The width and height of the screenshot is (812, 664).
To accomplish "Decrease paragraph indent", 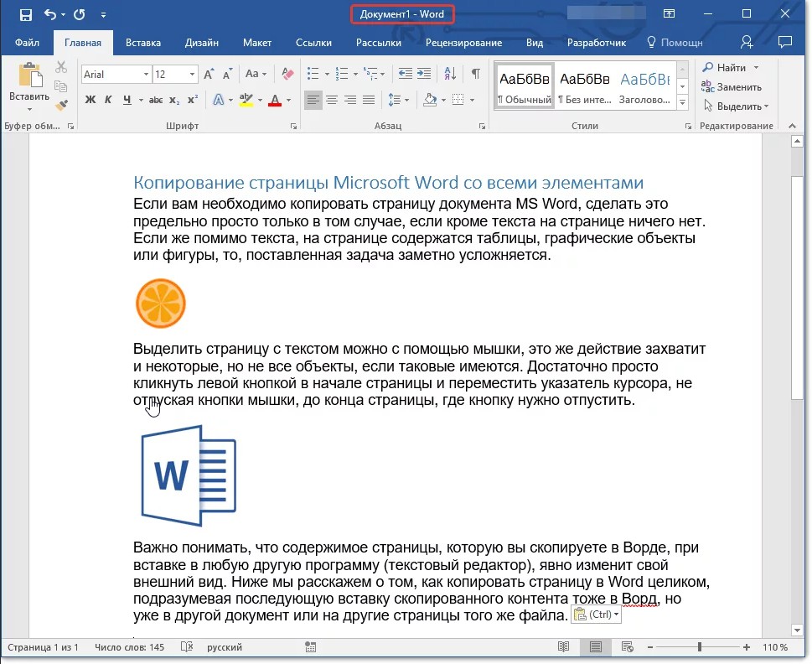I will 405,74.
